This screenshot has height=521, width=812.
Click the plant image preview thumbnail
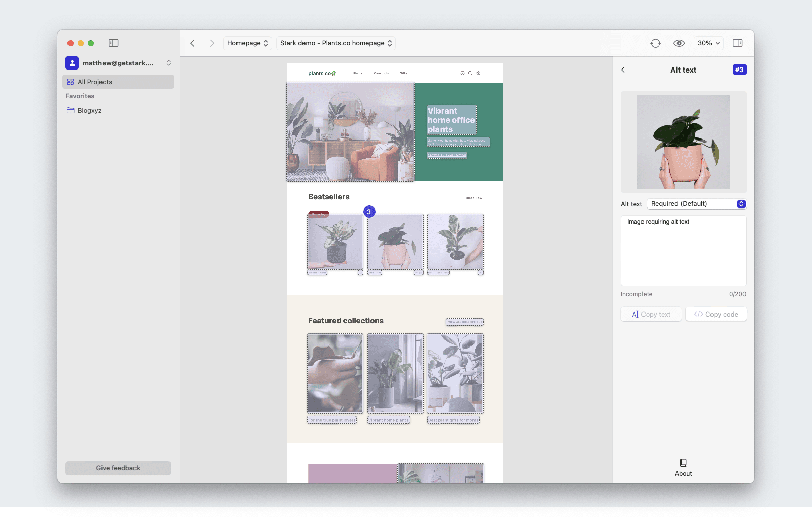683,142
